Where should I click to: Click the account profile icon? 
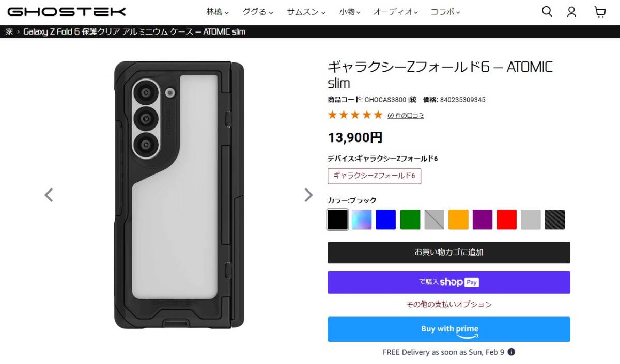pos(571,12)
